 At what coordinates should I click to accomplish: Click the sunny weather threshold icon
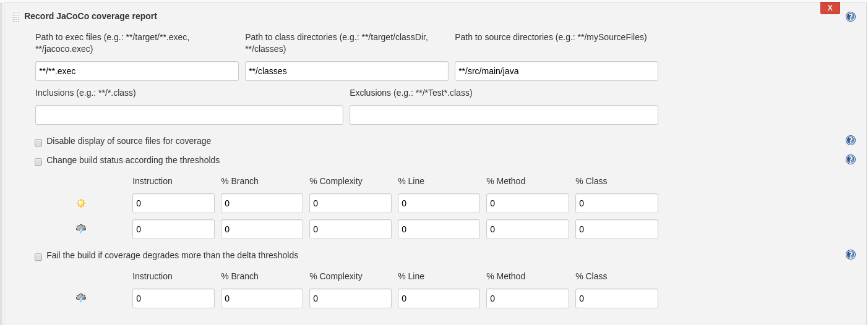[80, 203]
